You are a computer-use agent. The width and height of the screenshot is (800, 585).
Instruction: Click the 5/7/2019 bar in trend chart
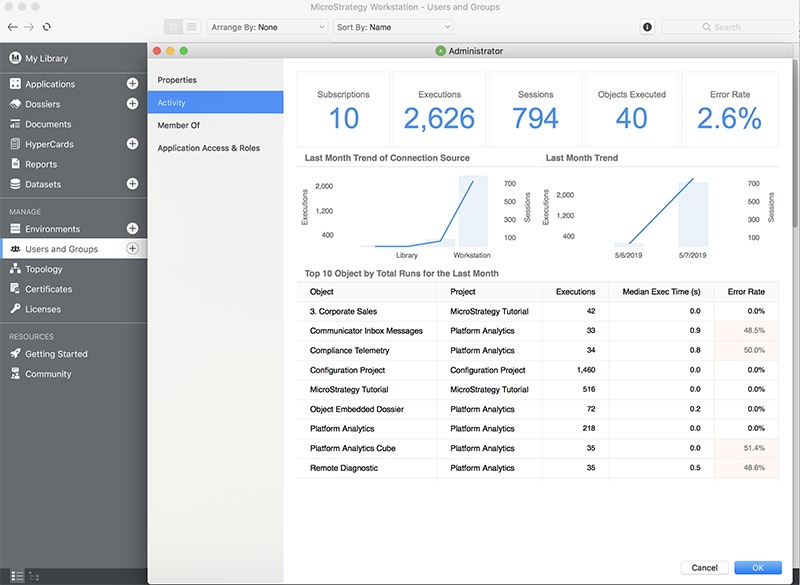click(693, 214)
